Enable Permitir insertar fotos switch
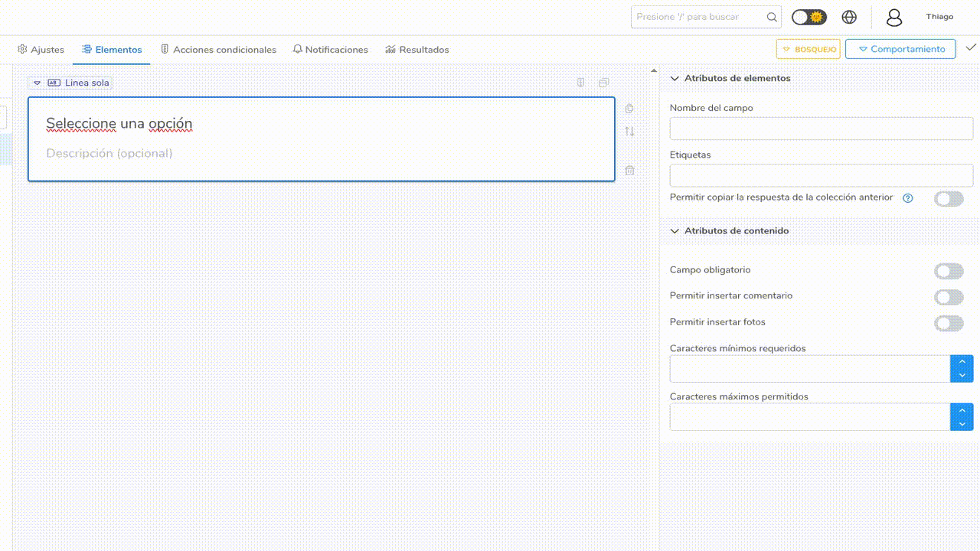 949,323
